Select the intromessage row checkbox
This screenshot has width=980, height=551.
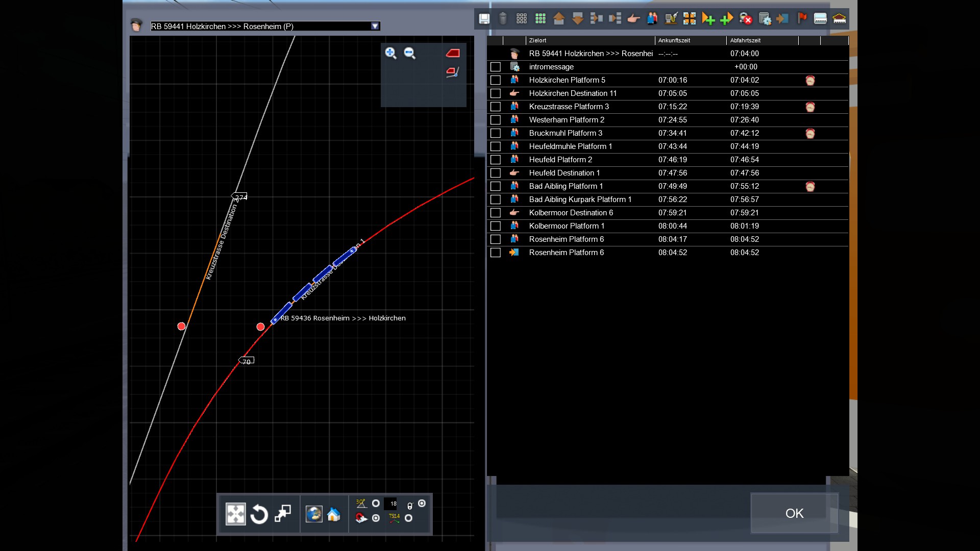click(495, 67)
